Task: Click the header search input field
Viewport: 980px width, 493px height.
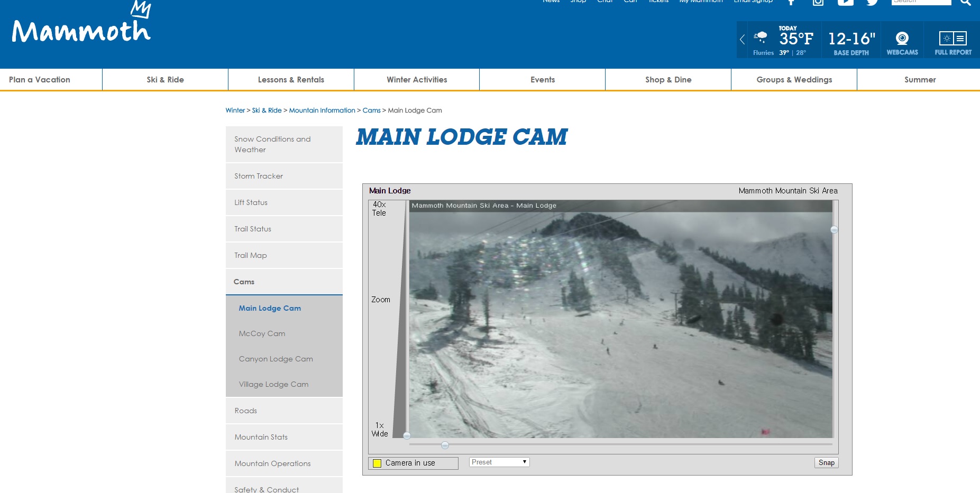Action: (x=921, y=2)
